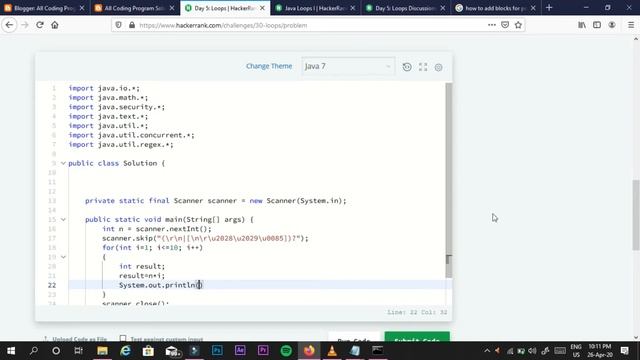Open Firefox account icon
Screen dimensions: 640x360
611,25
